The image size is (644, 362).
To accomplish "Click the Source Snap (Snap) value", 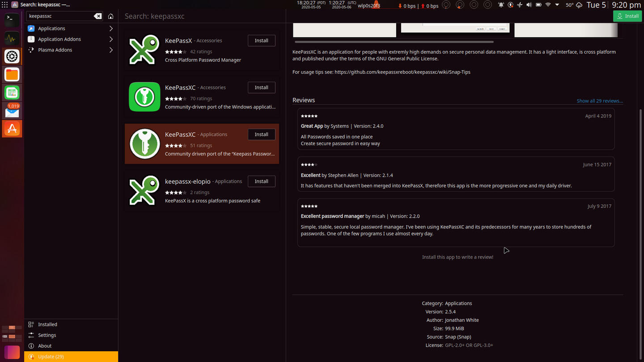I will point(458,337).
